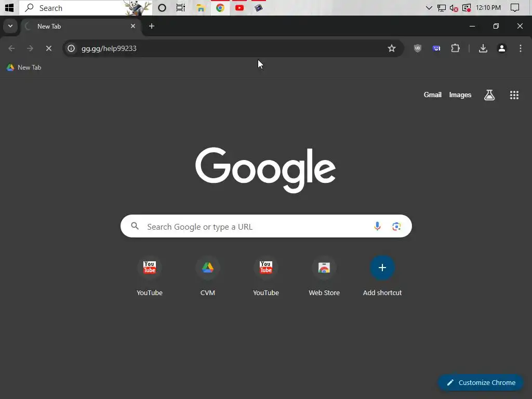Search by image with Google Lens
Screen dimensions: 532x399
(396, 227)
